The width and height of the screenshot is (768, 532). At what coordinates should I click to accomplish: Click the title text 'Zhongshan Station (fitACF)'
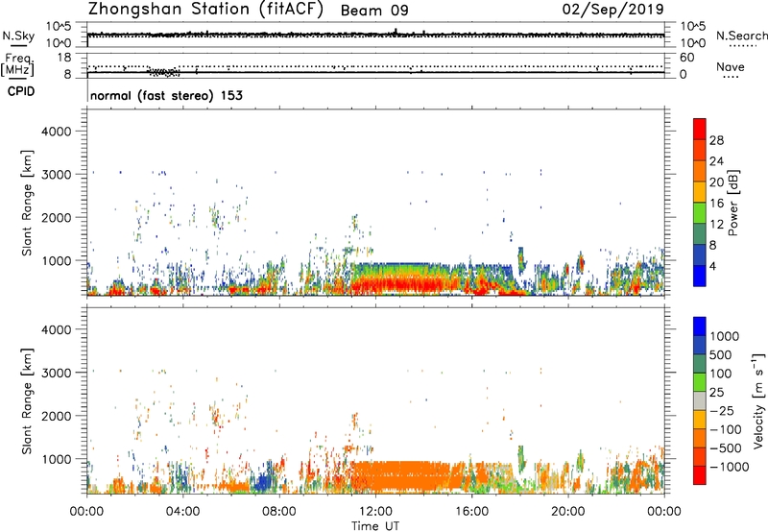click(205, 10)
